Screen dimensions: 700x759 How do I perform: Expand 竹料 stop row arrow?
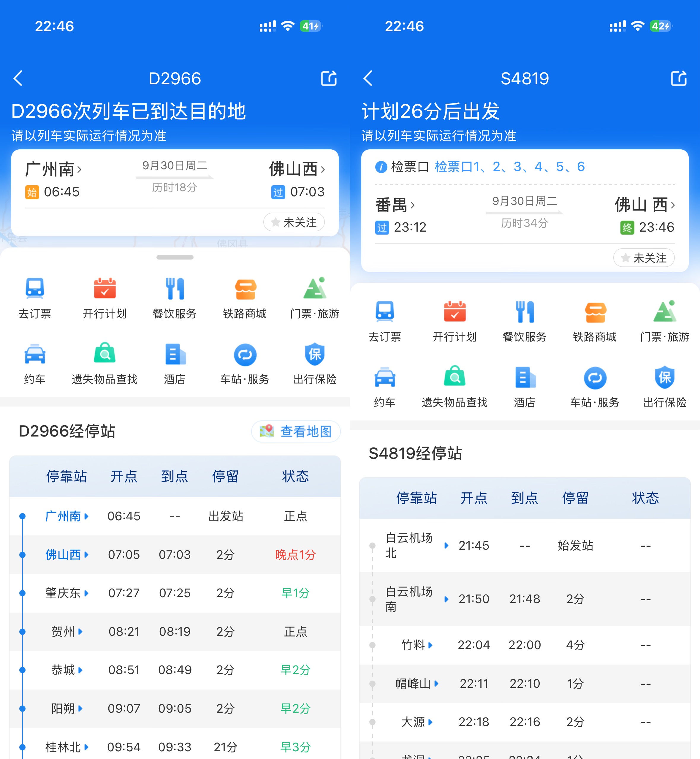point(430,645)
